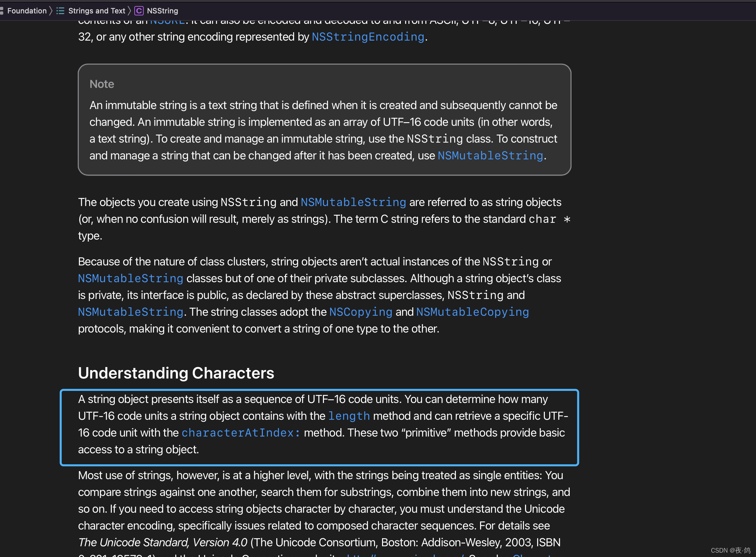Open NSMutableString link before 'classes but of one'
This screenshot has height=557, width=756.
131,278
